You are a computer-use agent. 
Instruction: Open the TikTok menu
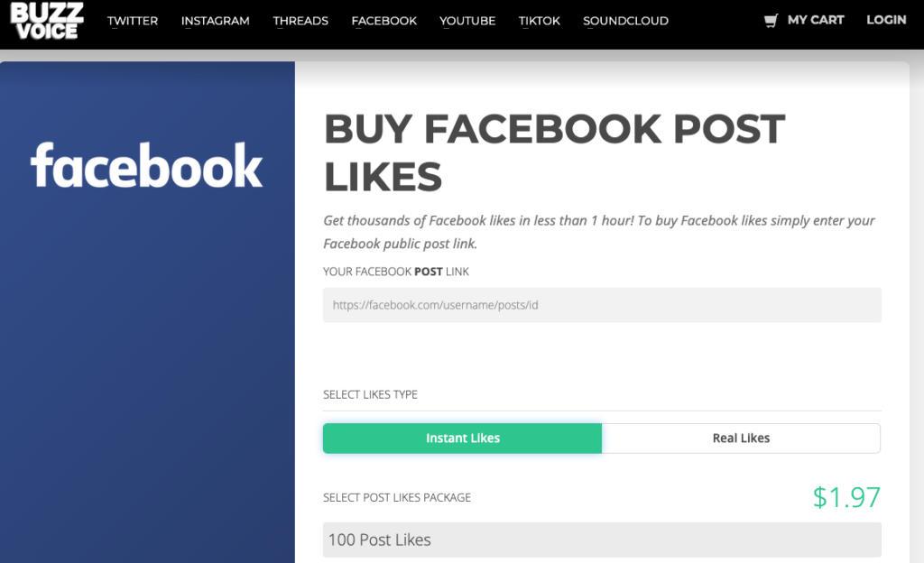pos(540,21)
